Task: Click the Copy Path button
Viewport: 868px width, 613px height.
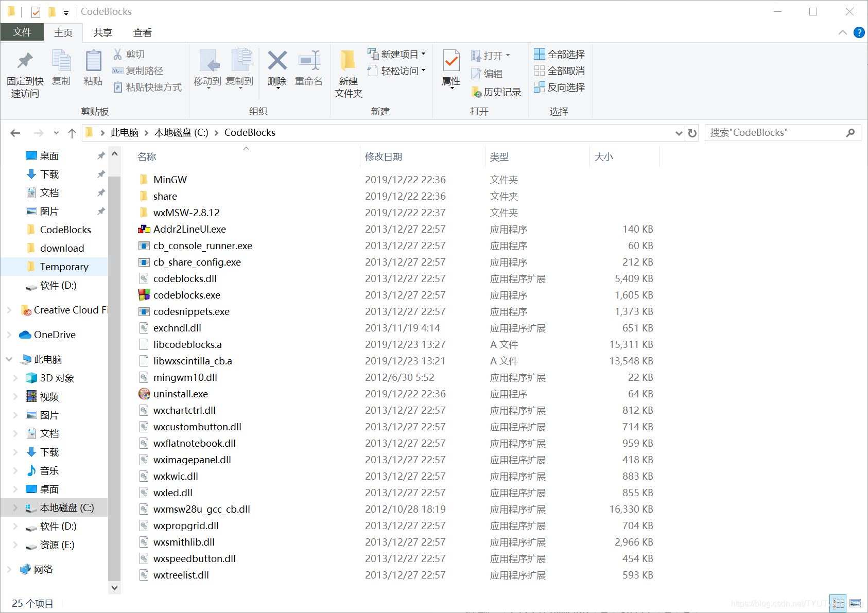Action: coord(138,71)
